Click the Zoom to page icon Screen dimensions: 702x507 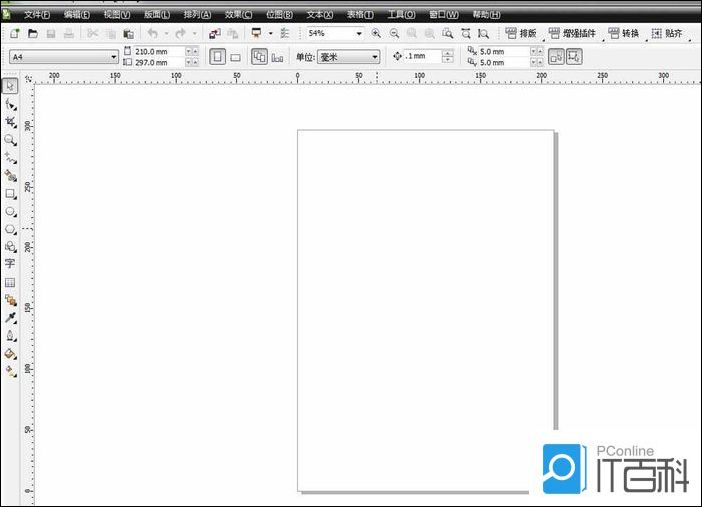447,33
